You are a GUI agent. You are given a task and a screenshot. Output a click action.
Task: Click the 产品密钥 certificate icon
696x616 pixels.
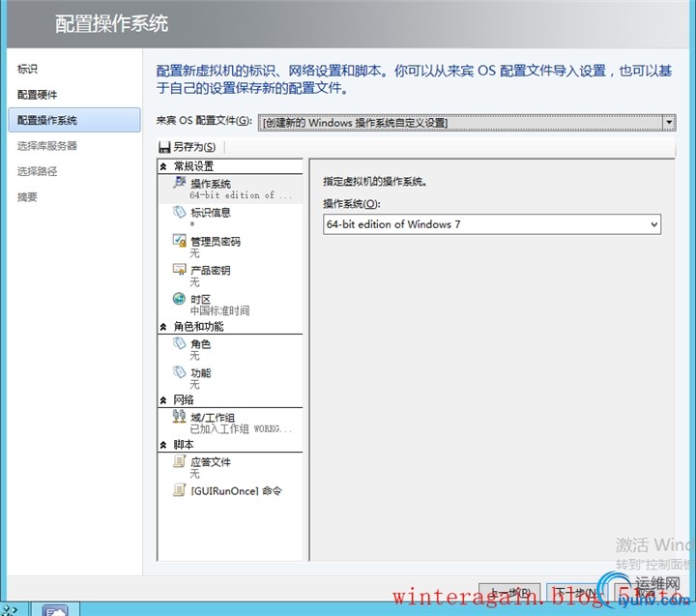click(x=180, y=269)
